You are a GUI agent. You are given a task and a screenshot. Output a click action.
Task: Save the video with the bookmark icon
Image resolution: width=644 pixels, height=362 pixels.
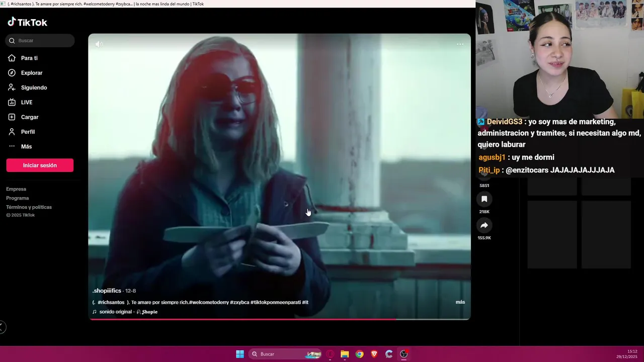point(484,199)
